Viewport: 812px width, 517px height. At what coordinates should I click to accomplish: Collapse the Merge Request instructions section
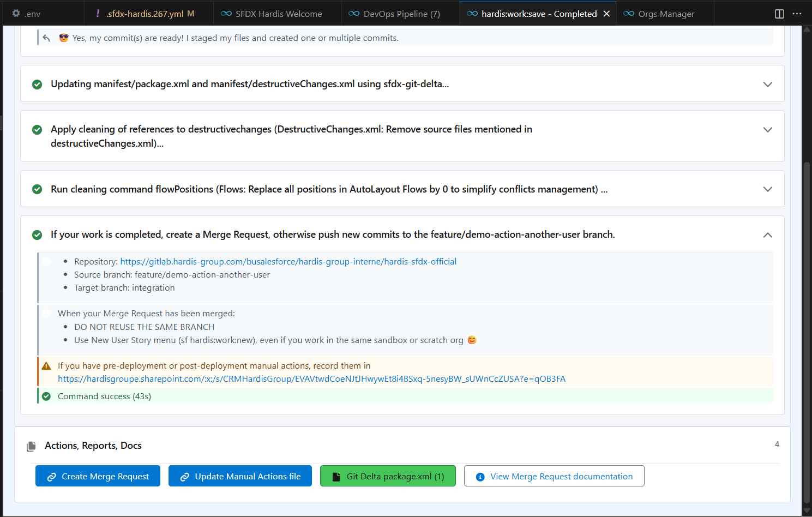coord(767,235)
